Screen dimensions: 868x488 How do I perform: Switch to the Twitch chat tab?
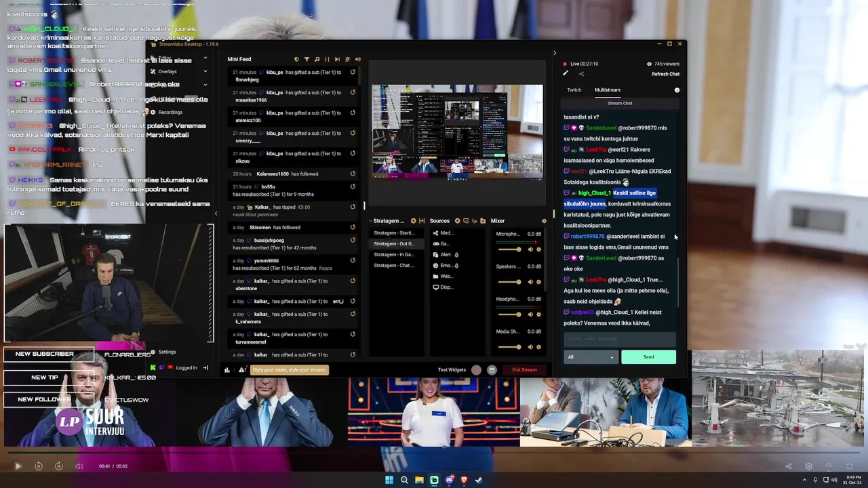pos(574,89)
